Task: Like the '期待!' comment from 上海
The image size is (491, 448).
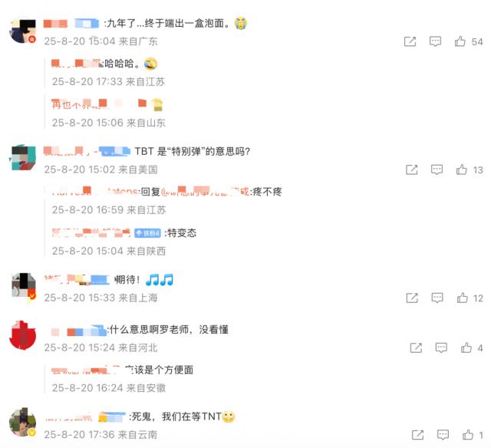Action: (462, 298)
